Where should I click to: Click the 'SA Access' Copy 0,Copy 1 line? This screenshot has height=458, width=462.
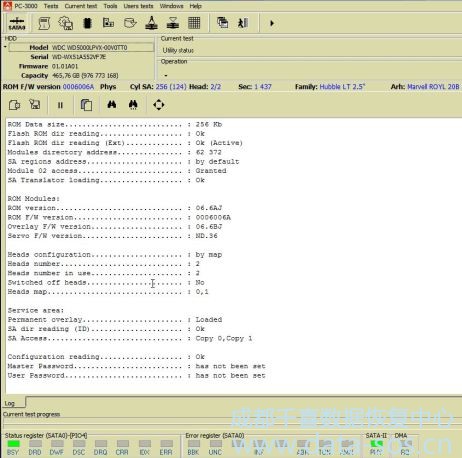(130, 338)
